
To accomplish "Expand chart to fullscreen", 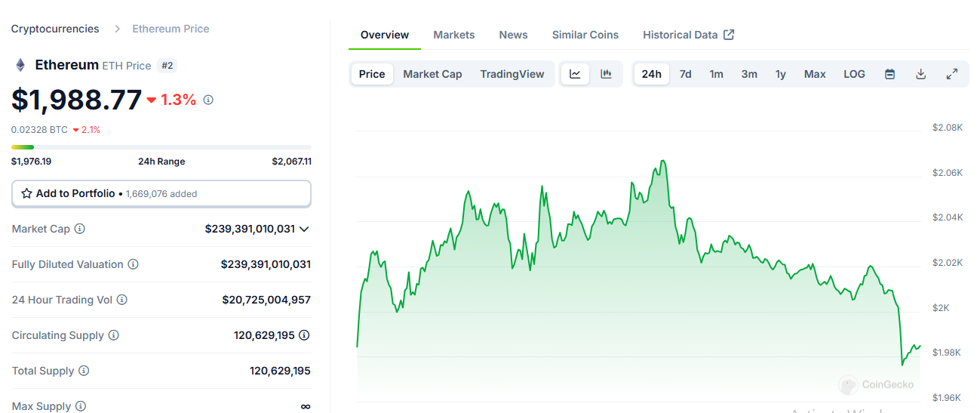I will click(x=952, y=74).
